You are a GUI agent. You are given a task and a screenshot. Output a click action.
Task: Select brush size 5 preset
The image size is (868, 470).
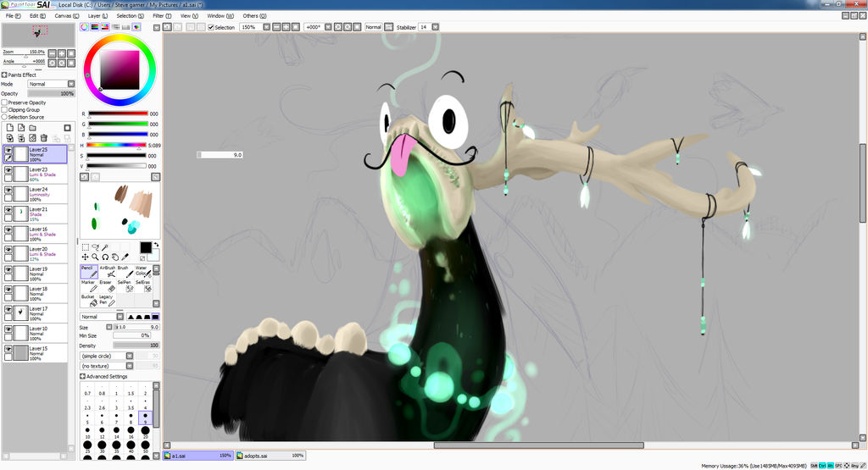[87, 417]
